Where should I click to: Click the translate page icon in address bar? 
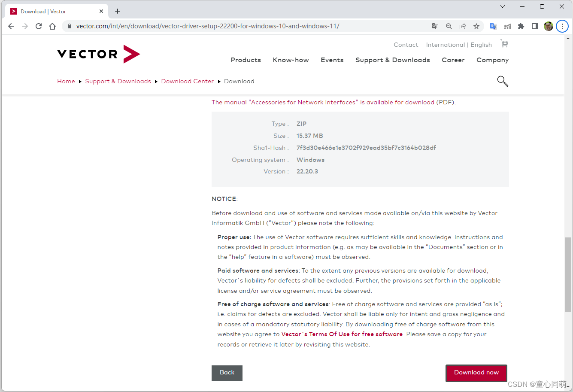435,26
